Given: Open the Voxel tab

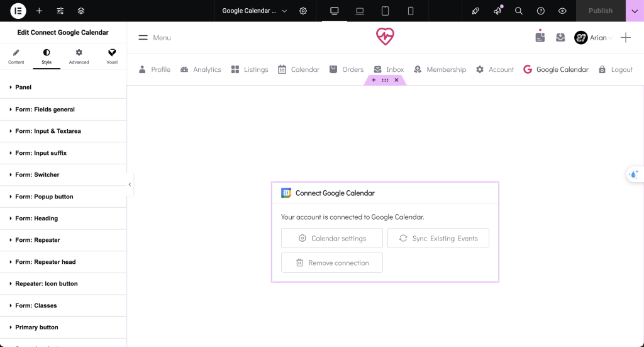Looking at the screenshot, I should click(111, 56).
